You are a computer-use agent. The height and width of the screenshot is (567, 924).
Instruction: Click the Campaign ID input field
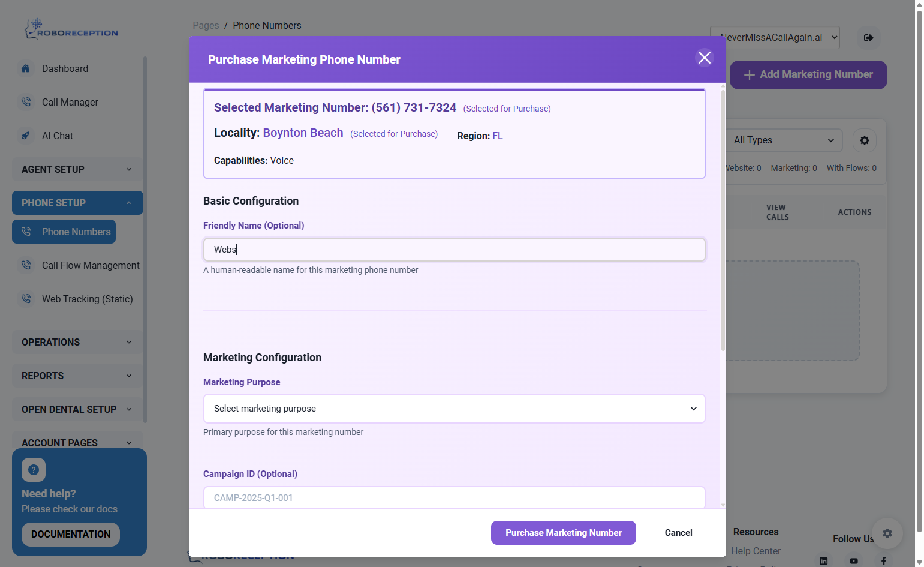455,497
